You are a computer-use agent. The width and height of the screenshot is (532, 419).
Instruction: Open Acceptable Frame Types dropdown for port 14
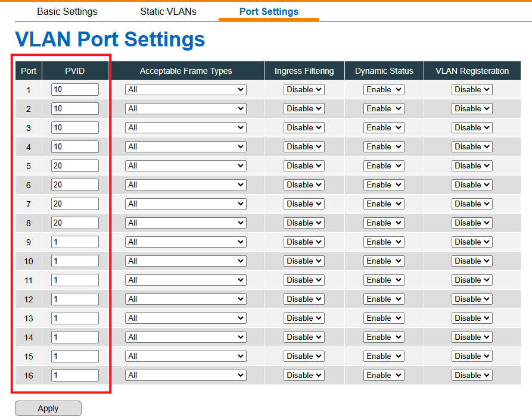click(x=186, y=337)
